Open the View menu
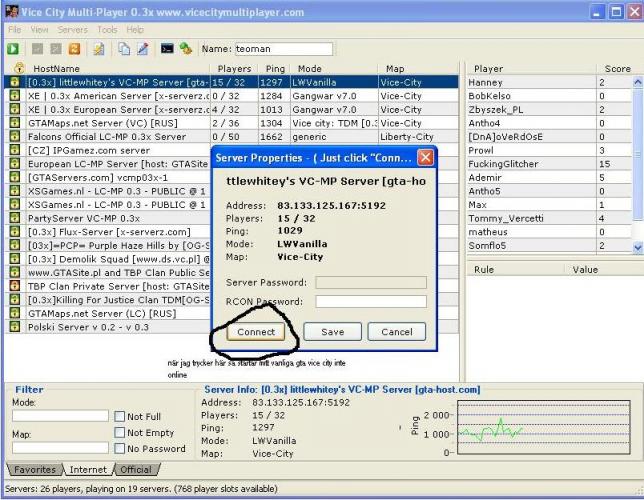This screenshot has height=500, width=644. coord(39,30)
